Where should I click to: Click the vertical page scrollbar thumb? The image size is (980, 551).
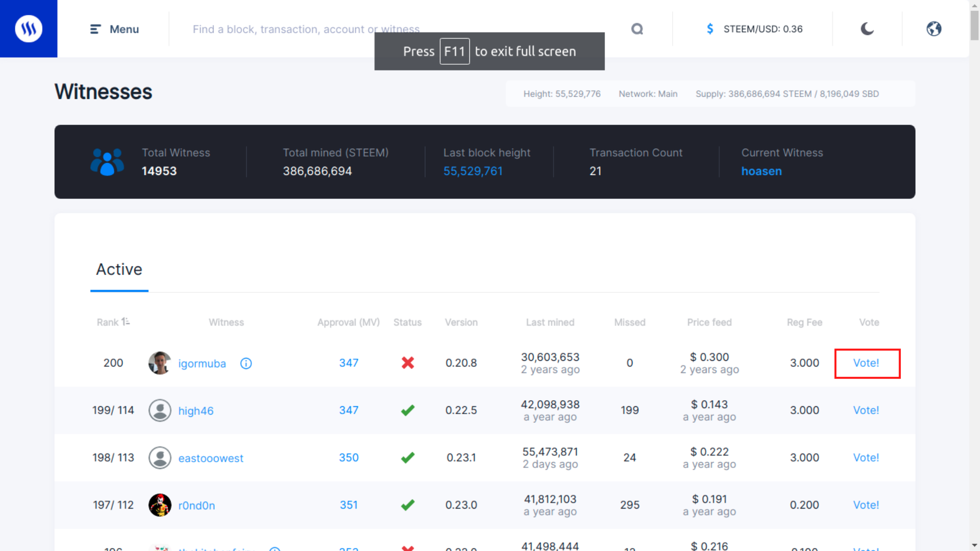(975, 25)
